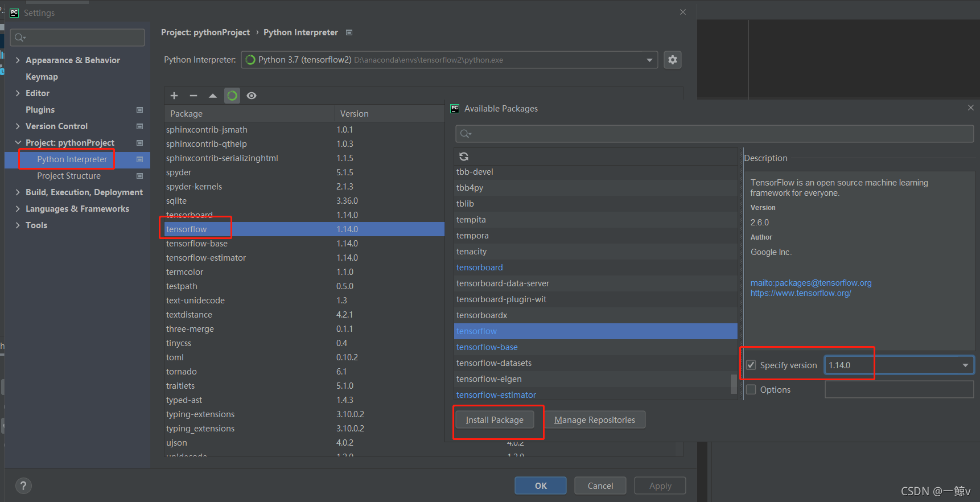This screenshot has height=502, width=980.
Task: Click the Install Package button
Action: [x=495, y=420]
